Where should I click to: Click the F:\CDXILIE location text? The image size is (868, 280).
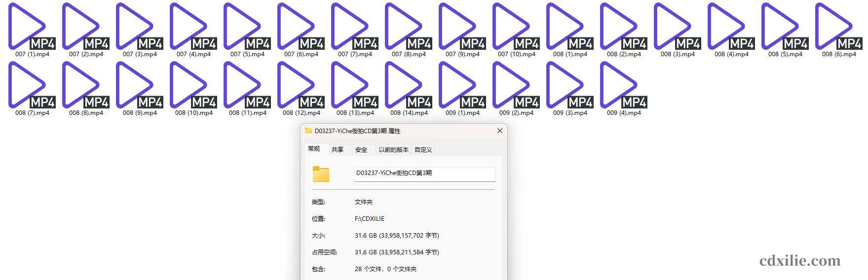click(370, 218)
